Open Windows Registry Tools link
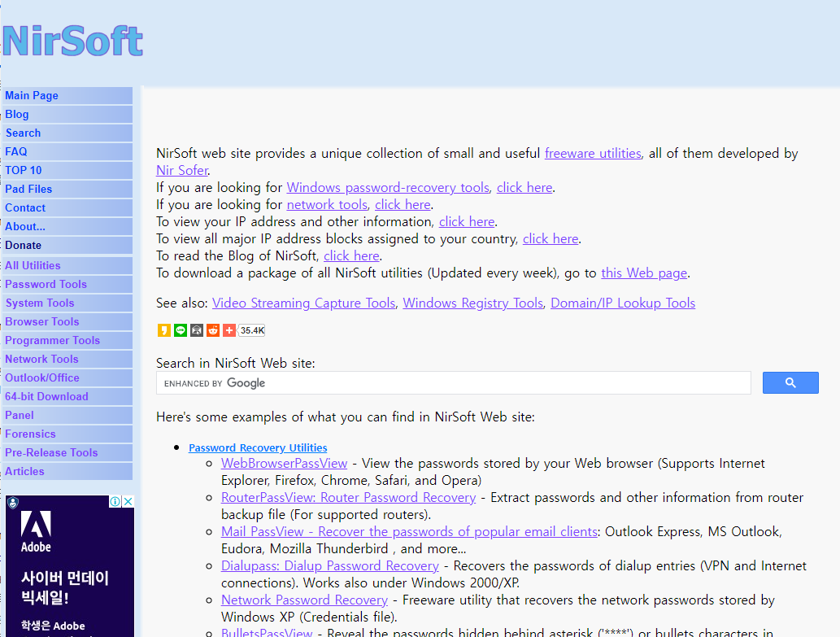 (473, 303)
